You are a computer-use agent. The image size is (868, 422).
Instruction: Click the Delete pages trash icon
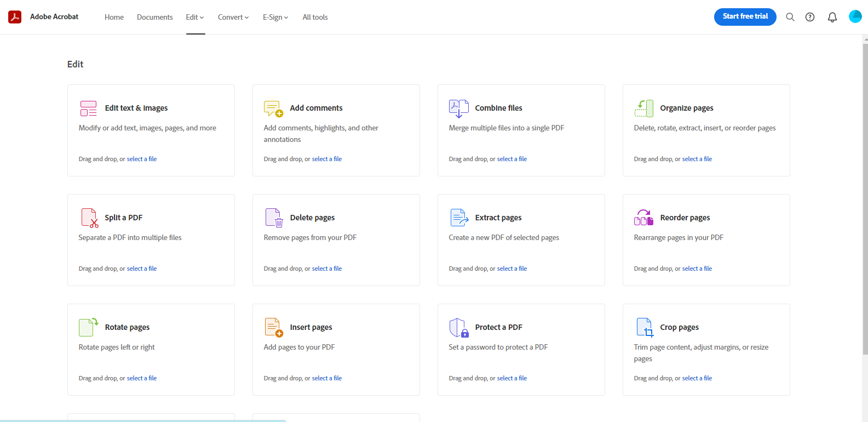coord(274,218)
